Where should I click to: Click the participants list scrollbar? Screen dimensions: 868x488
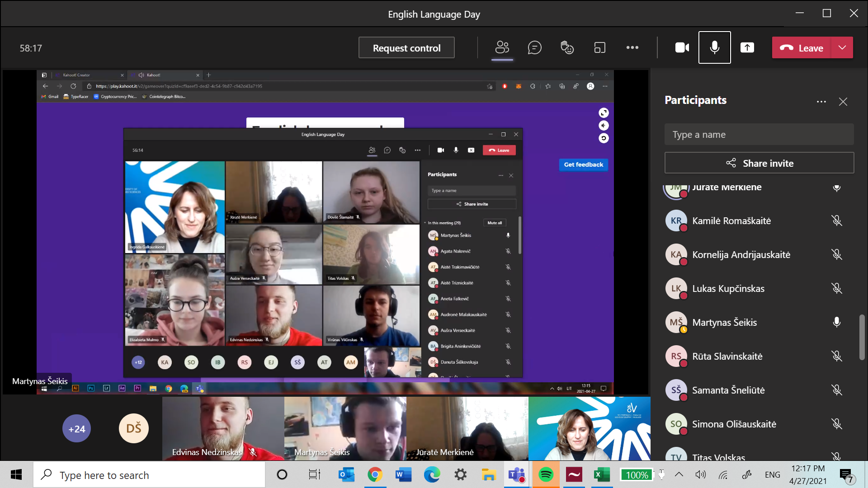[862, 337]
